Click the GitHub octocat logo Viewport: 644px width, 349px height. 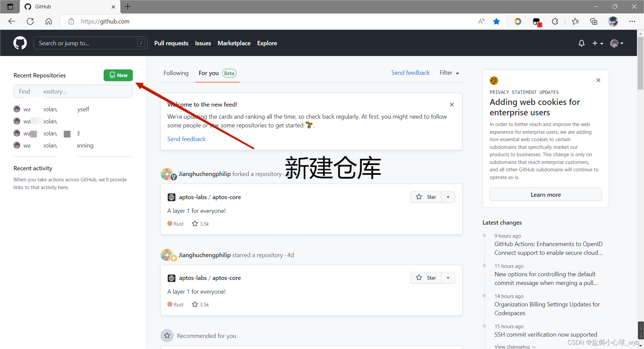pos(20,43)
